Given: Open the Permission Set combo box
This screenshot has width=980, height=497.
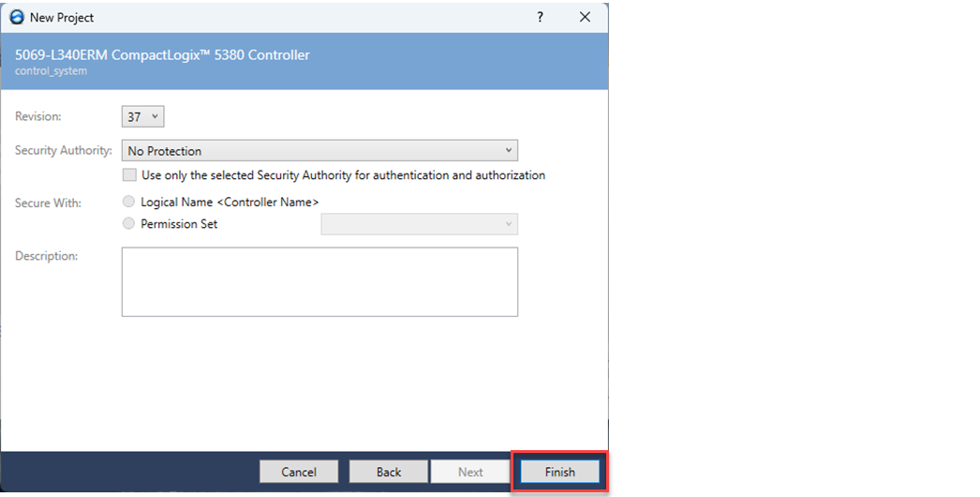Looking at the screenshot, I should (x=419, y=224).
